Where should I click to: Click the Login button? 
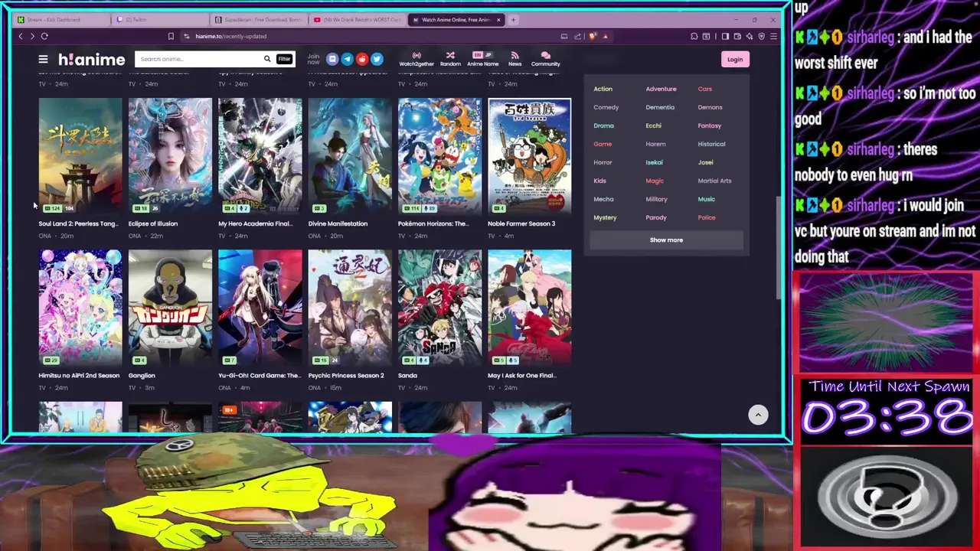734,60
